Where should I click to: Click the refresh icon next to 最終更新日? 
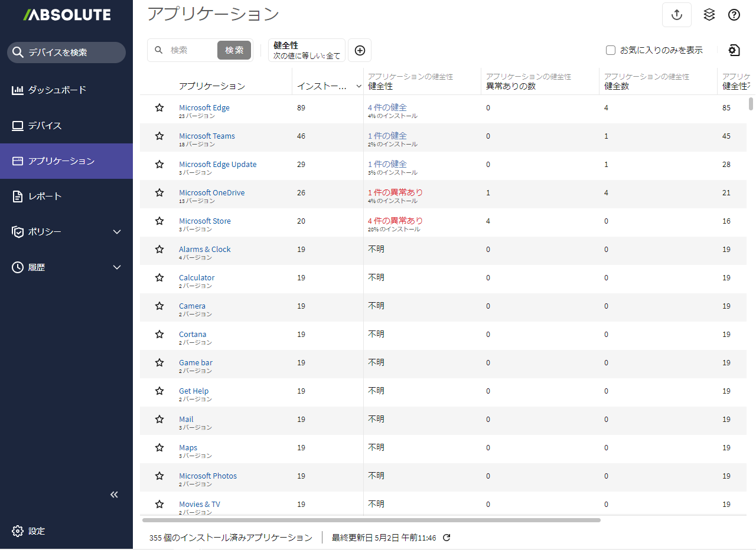click(447, 538)
